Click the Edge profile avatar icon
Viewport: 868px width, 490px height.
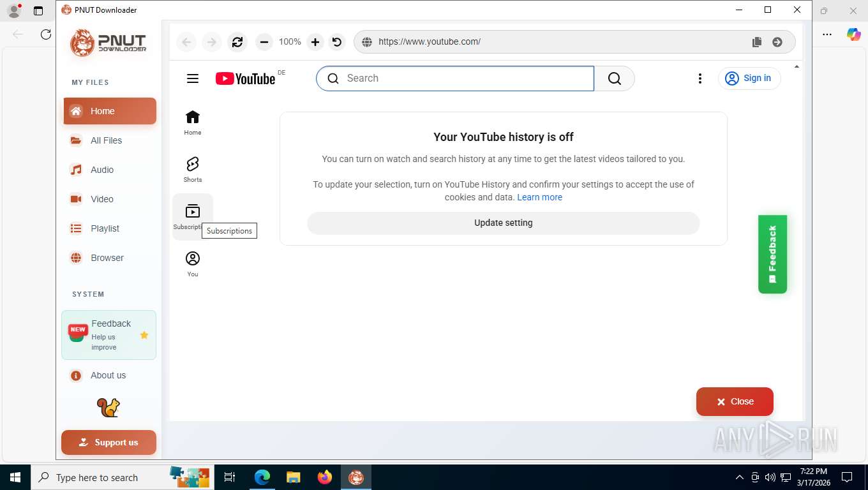coord(14,11)
